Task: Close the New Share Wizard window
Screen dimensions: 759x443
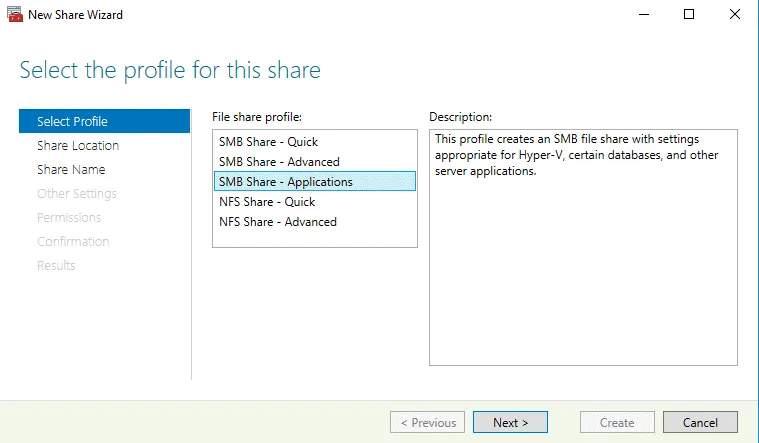Action: [735, 15]
